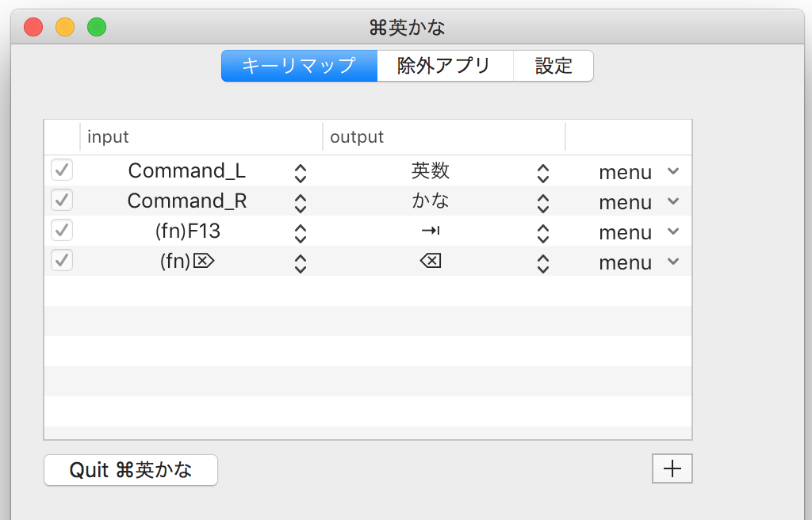Click the backspace output symbol in fourth row
This screenshot has height=520, width=812.
point(431,261)
